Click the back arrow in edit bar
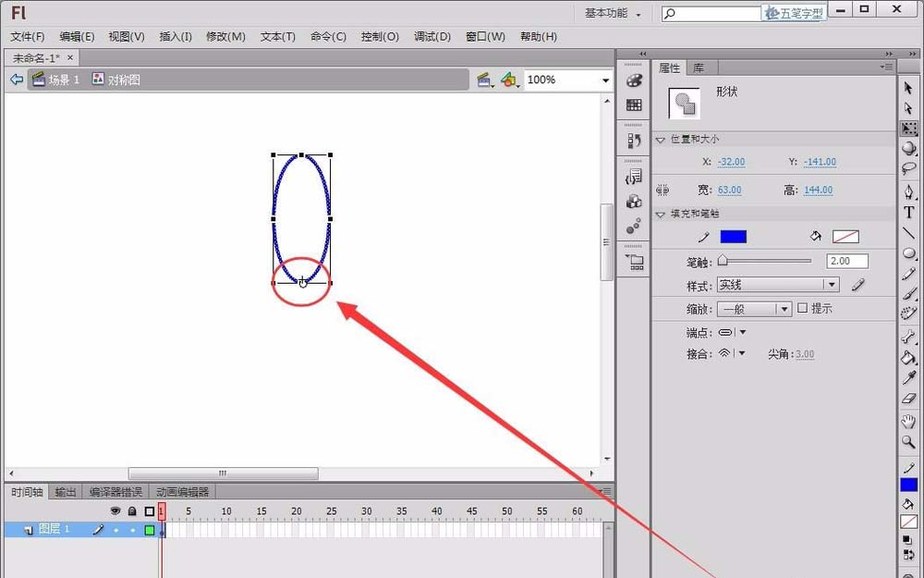This screenshot has height=578, width=924. pos(17,80)
